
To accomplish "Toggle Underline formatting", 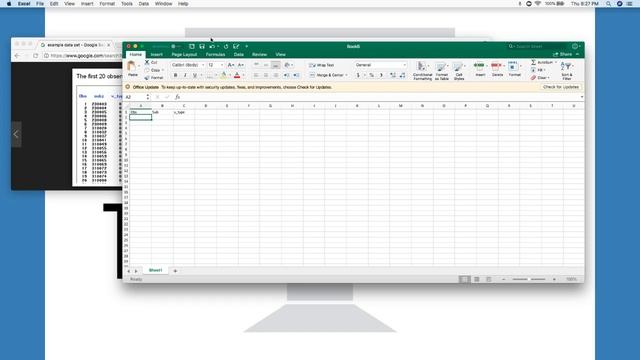I will click(x=195, y=75).
